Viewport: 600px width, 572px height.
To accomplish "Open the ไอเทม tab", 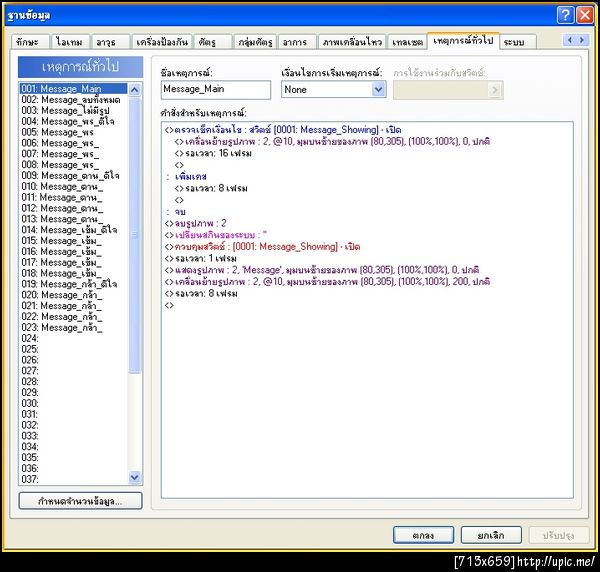I will coord(70,42).
